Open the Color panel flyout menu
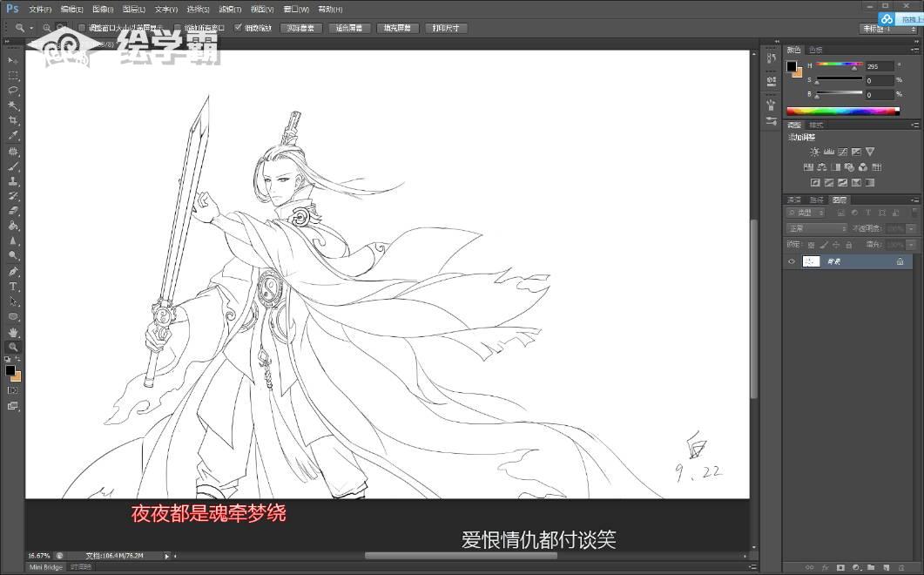Image resolution: width=924 pixels, height=575 pixels. coord(914,50)
